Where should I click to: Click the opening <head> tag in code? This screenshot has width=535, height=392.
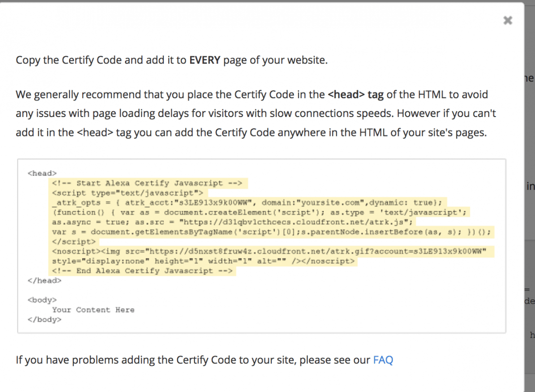[42, 173]
